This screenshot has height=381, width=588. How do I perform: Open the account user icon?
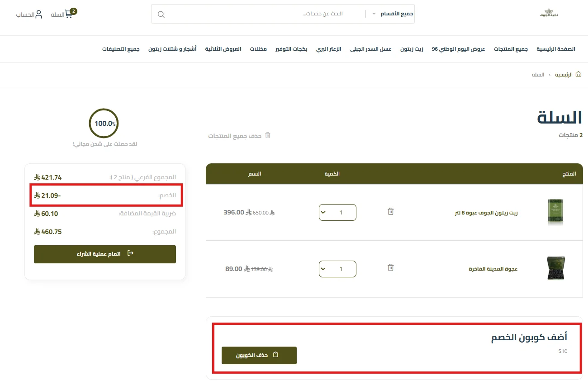click(x=39, y=14)
